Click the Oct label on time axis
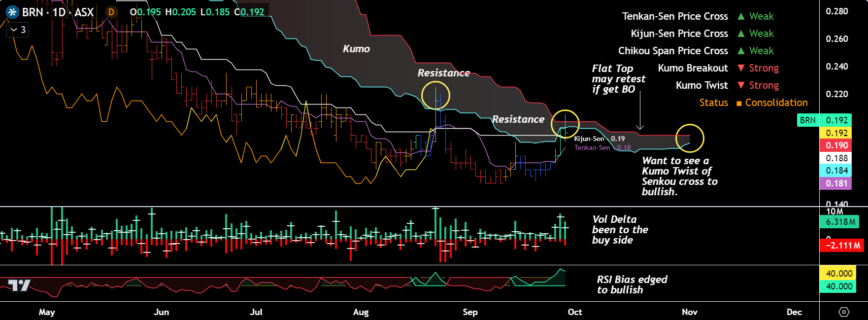868x320 pixels. click(574, 312)
